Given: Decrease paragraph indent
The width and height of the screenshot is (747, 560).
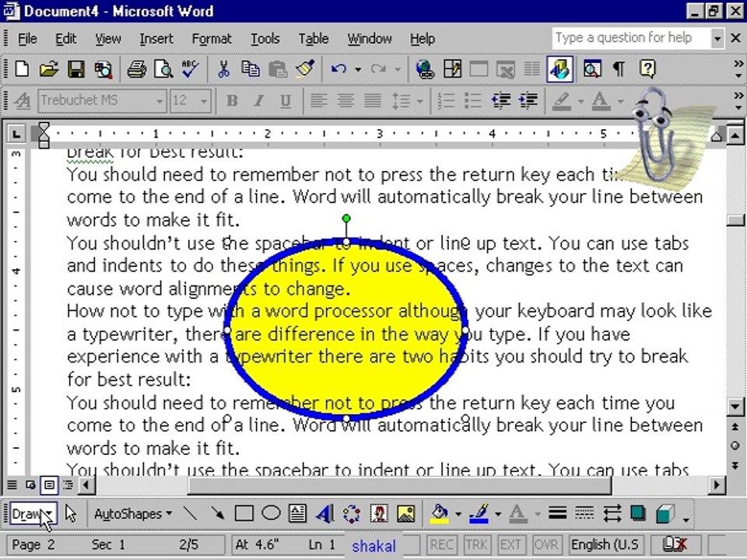Looking at the screenshot, I should [x=500, y=101].
